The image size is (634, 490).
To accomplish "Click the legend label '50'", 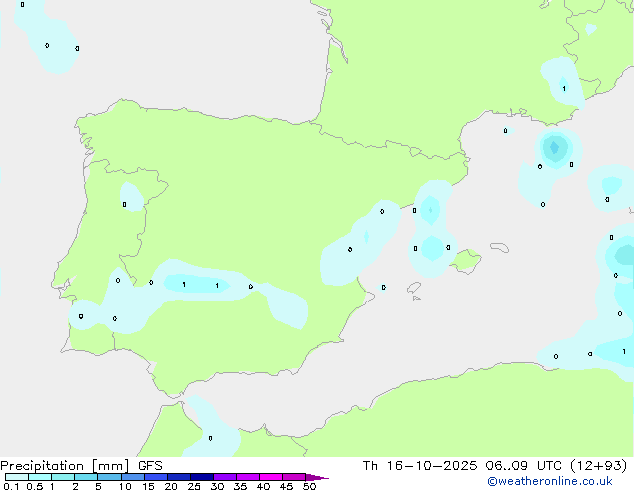I will [309, 486].
